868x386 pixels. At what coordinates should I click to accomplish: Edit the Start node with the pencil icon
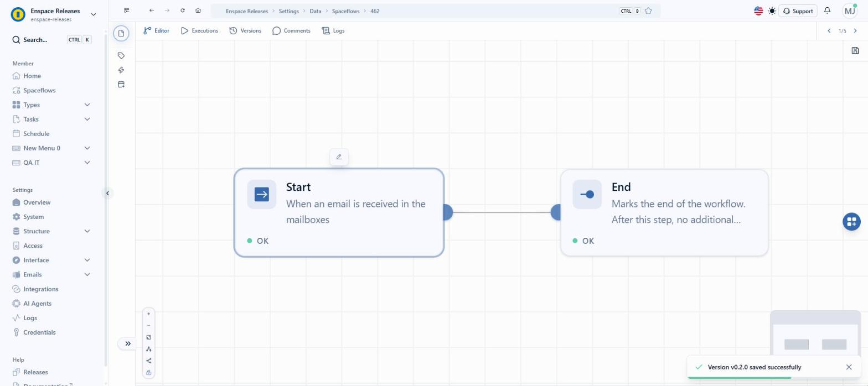coord(339,157)
